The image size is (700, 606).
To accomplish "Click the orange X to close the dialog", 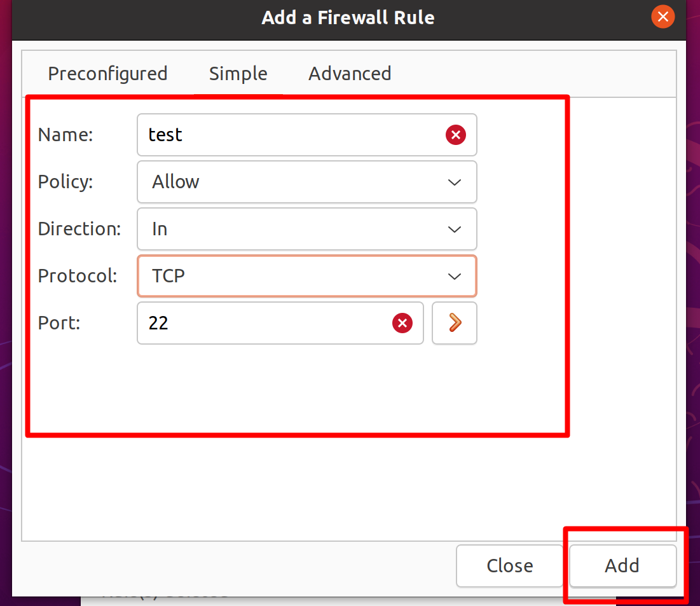I will (x=663, y=17).
